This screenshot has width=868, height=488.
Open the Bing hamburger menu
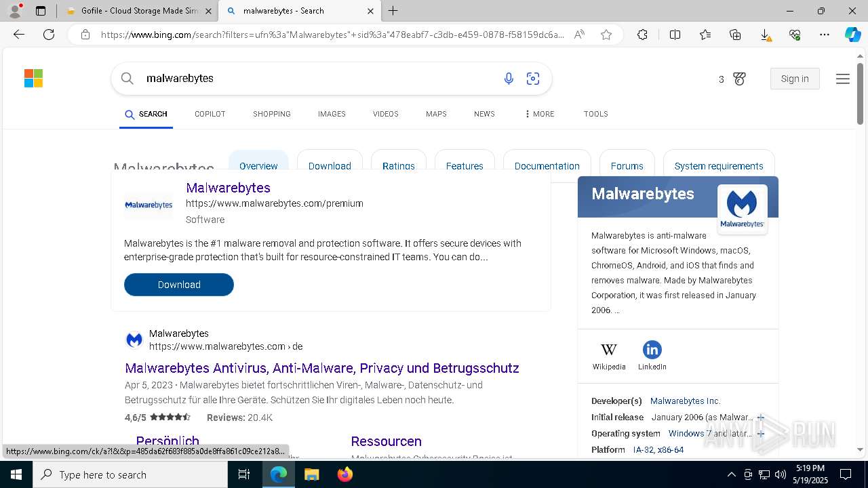(843, 79)
